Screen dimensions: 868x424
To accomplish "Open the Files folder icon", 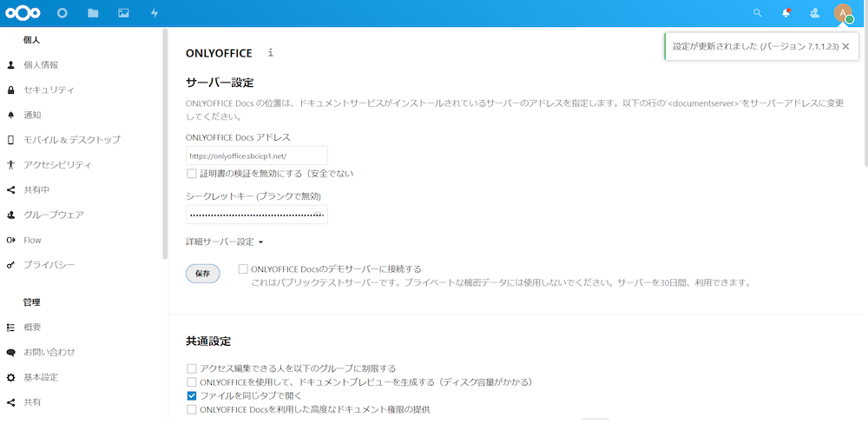I will 93,13.
